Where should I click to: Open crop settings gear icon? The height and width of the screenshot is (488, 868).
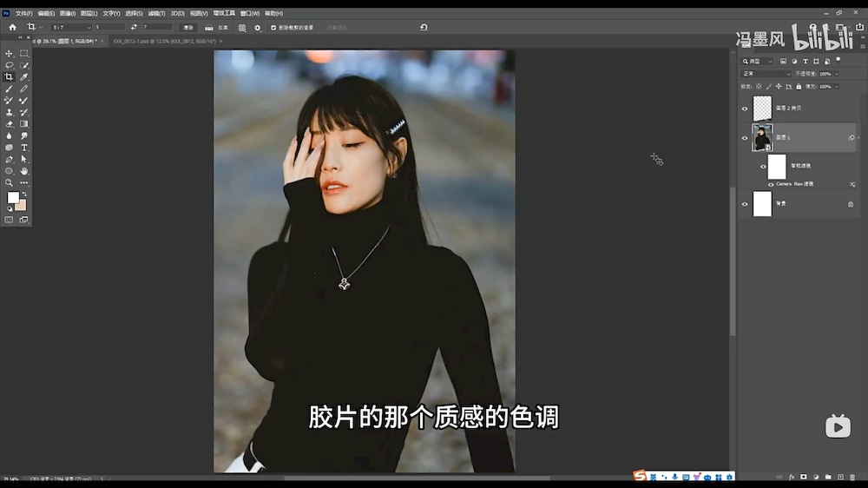coord(257,28)
